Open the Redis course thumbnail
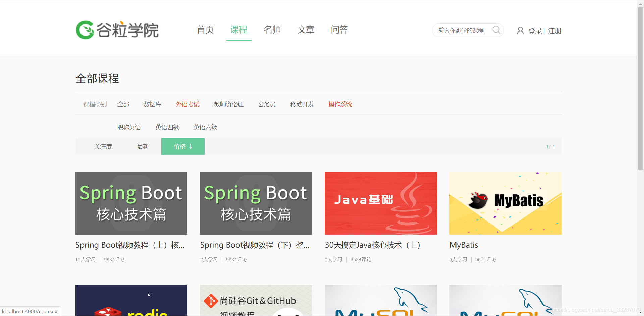The width and height of the screenshot is (644, 316). [x=131, y=300]
